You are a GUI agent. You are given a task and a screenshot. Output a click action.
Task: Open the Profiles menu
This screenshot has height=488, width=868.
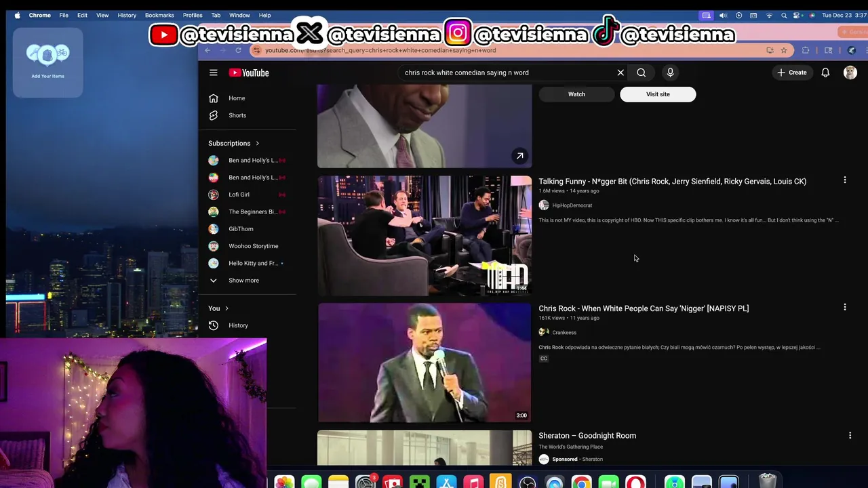[193, 15]
